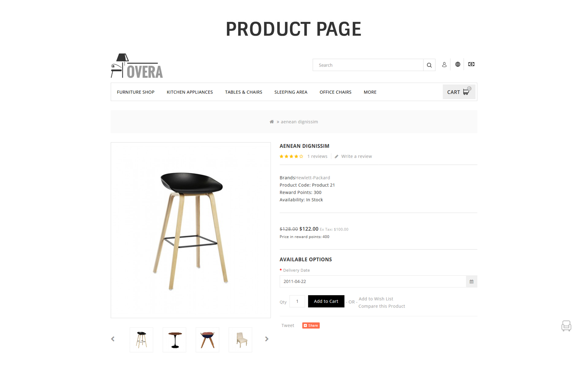Select the round pedestal table thumbnail
588x366 pixels.
tap(174, 340)
